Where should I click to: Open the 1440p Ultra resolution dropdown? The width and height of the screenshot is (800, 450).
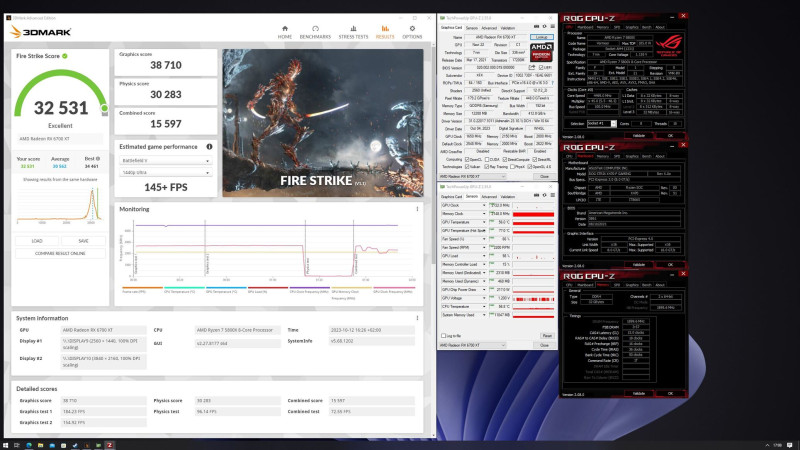(165, 172)
